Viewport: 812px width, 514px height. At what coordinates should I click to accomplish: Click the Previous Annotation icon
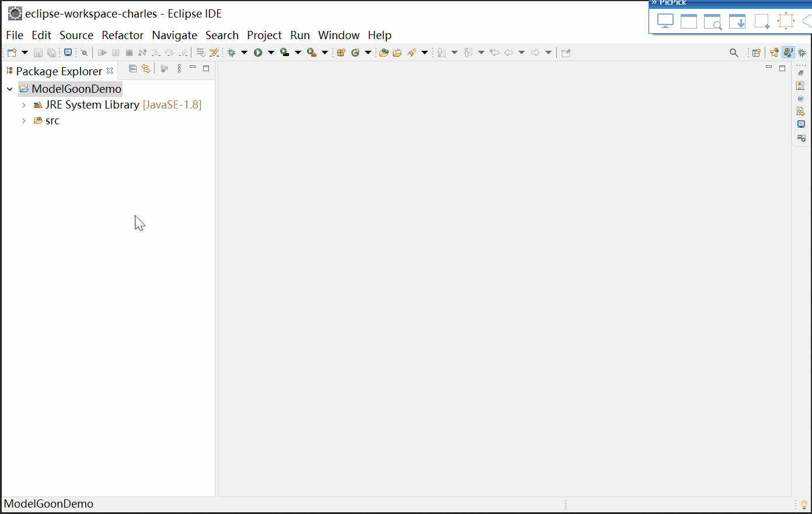click(468, 53)
